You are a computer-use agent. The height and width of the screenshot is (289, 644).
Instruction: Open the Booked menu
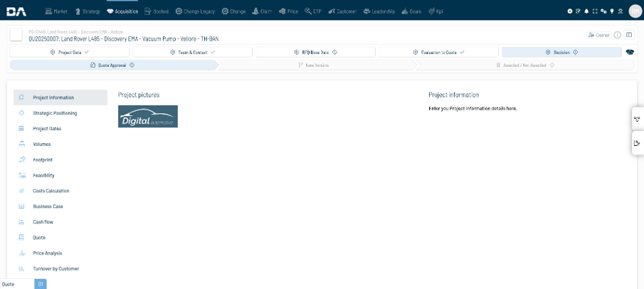(157, 11)
